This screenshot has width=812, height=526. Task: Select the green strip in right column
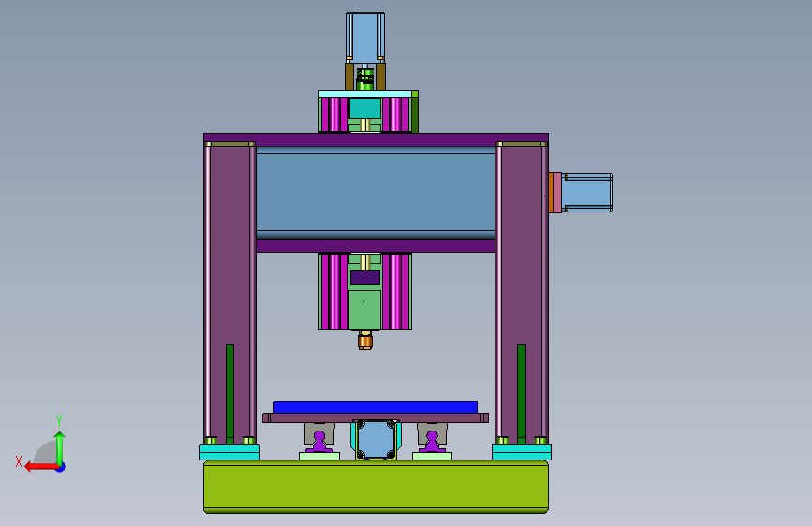pos(522,394)
